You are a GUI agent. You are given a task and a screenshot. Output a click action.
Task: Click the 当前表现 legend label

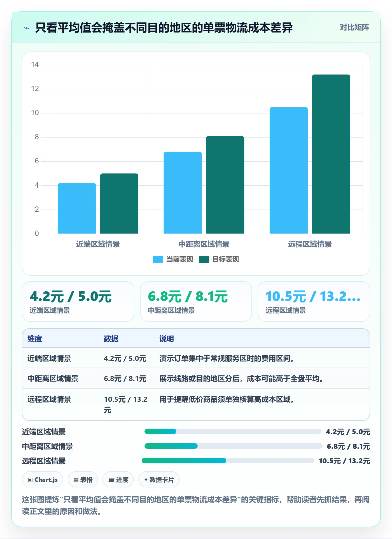pos(179,259)
